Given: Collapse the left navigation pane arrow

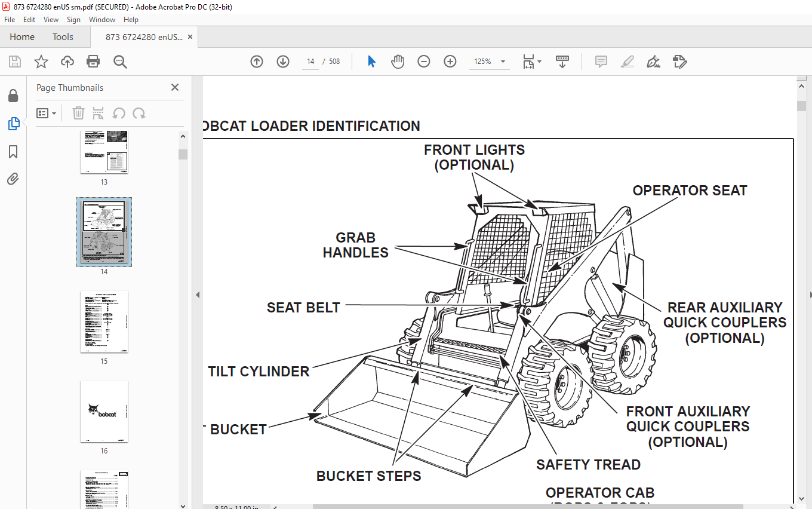Looking at the screenshot, I should coord(198,295).
